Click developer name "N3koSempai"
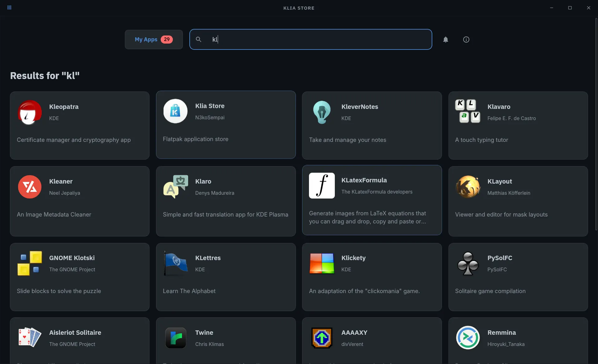This screenshot has height=364, width=598. click(x=210, y=118)
